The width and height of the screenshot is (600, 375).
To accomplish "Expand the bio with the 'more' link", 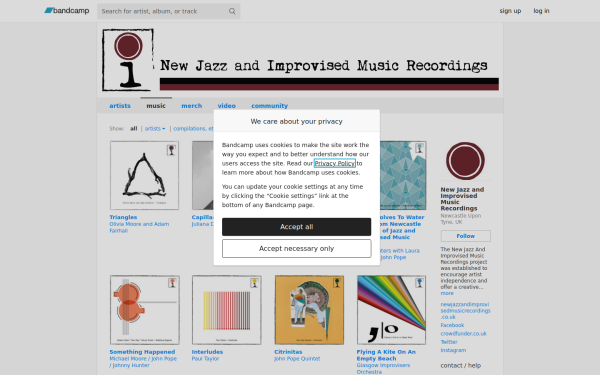I will coord(447,293).
